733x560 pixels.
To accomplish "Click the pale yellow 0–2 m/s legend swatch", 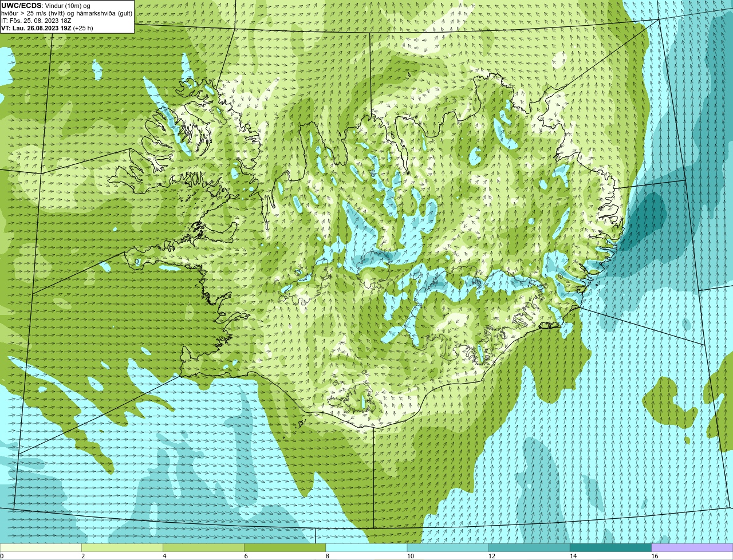I will coord(41,547).
